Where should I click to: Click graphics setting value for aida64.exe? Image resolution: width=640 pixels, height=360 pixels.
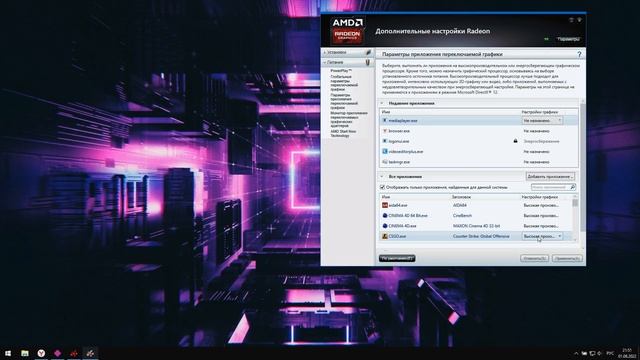[541, 205]
